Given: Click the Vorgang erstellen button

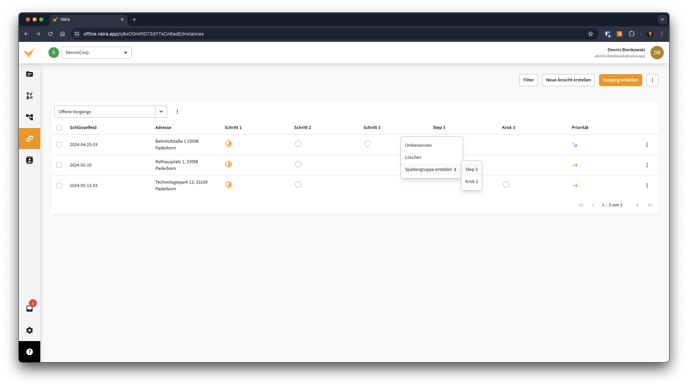Looking at the screenshot, I should (620, 80).
